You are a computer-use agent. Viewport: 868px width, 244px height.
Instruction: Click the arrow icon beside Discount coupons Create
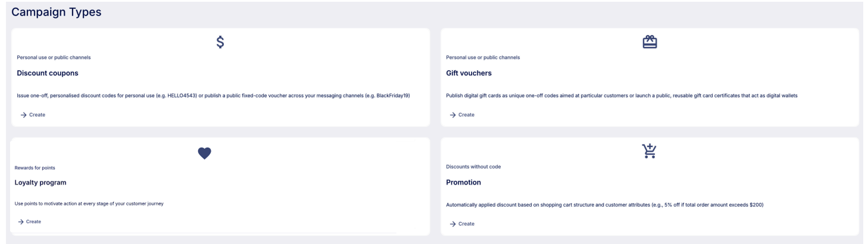23,115
